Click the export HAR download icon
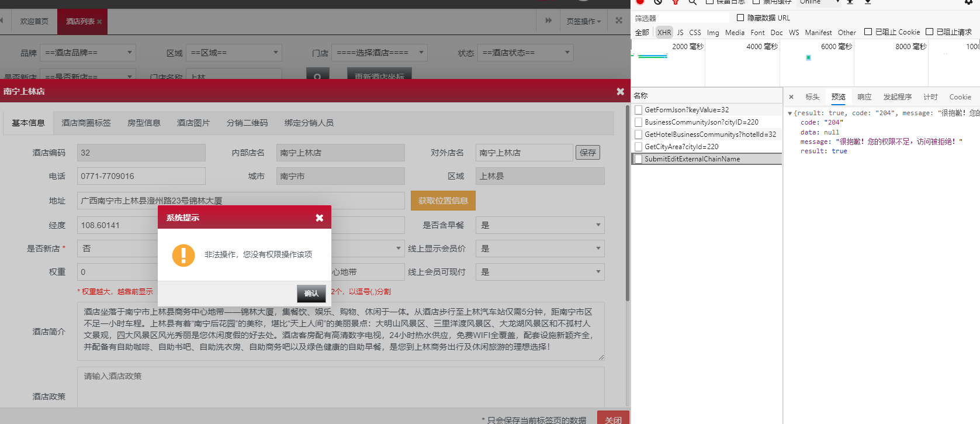The width and height of the screenshot is (980, 424). pyautogui.click(x=868, y=2)
